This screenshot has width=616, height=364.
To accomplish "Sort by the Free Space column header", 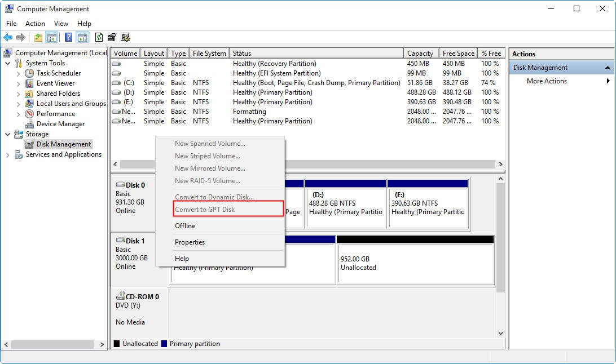I will [x=458, y=54].
